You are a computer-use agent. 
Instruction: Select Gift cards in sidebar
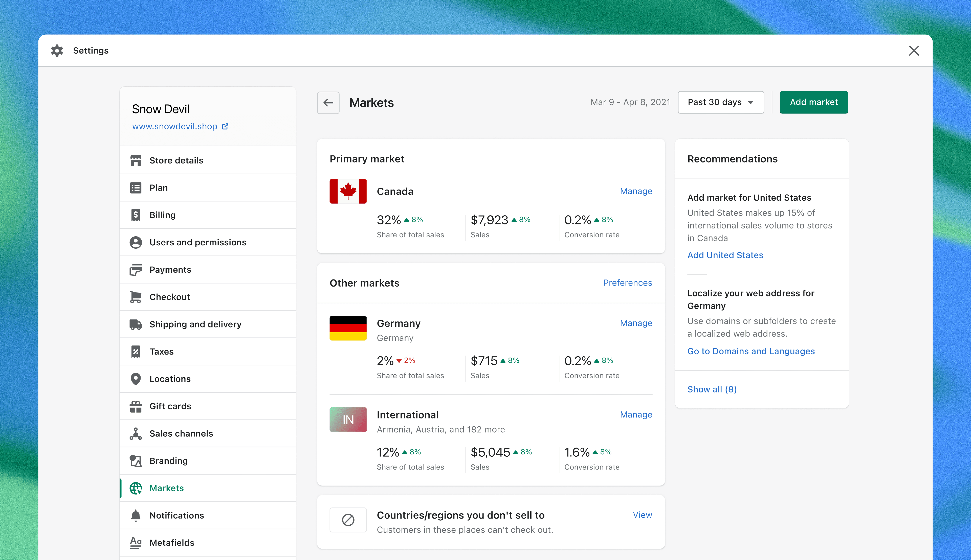208,406
